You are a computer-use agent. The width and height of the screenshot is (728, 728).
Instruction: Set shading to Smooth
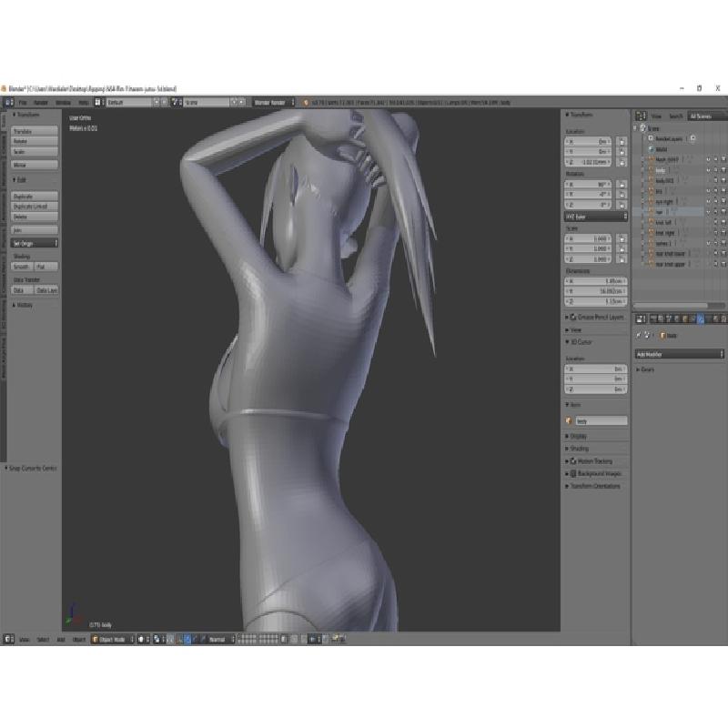pyautogui.click(x=22, y=267)
